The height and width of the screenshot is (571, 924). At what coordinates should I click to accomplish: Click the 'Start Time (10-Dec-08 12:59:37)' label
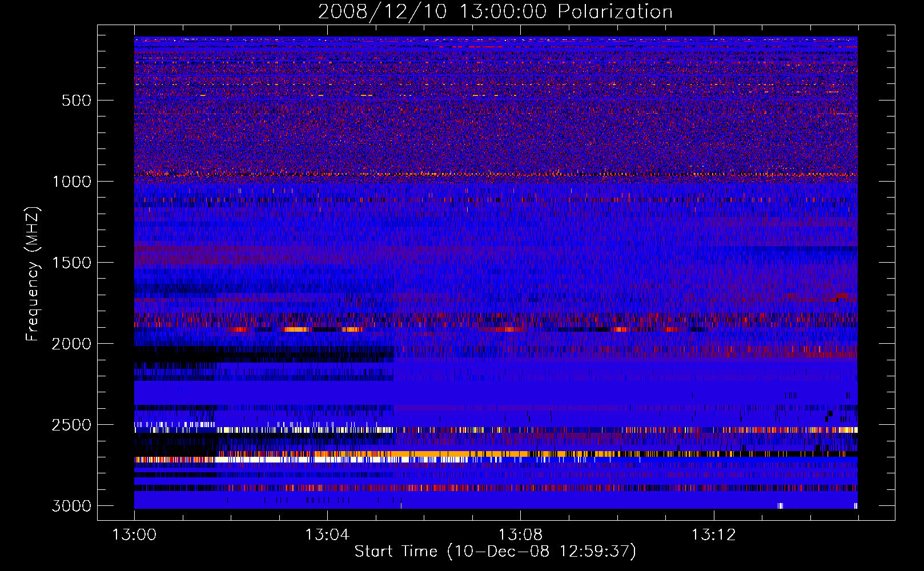point(495,552)
